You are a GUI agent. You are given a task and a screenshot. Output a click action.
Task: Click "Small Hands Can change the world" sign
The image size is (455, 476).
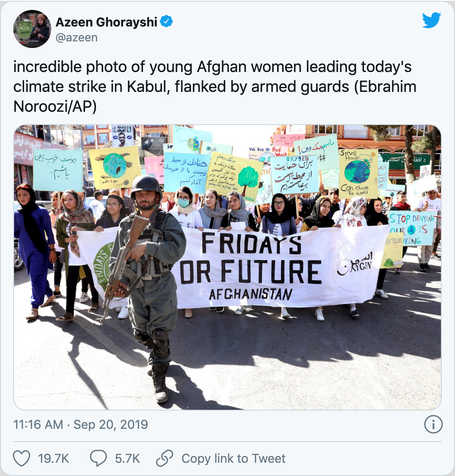point(359,173)
